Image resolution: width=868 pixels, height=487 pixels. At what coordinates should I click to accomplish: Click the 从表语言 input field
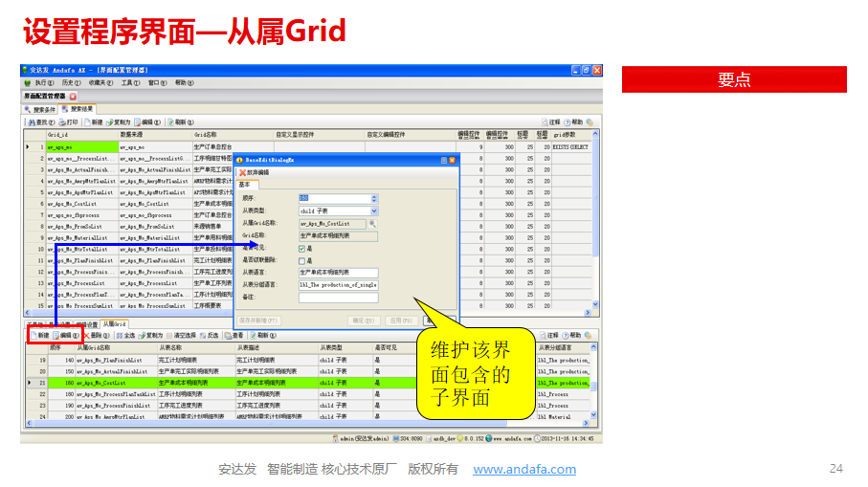[x=338, y=273]
